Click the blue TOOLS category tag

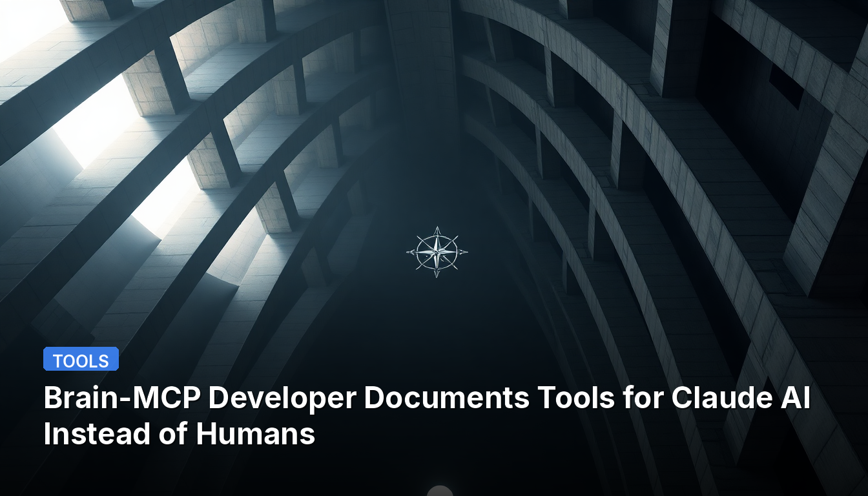[81, 359]
